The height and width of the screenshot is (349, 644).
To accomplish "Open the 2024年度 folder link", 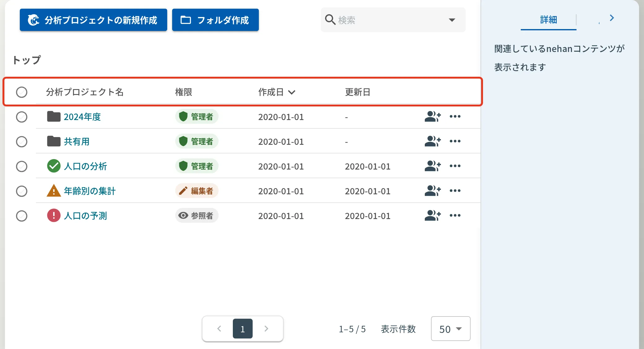I will [x=82, y=117].
